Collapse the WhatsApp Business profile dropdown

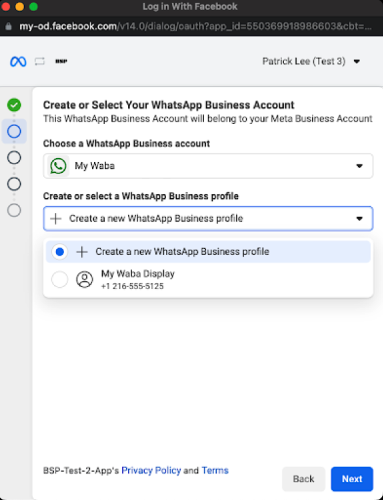(x=208, y=219)
